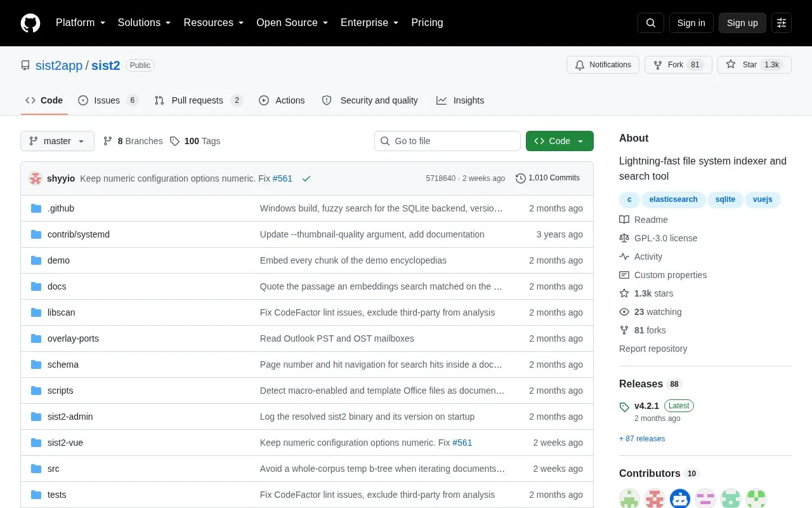Open the Insights tab
This screenshot has width=812, height=508.
coord(461,100)
